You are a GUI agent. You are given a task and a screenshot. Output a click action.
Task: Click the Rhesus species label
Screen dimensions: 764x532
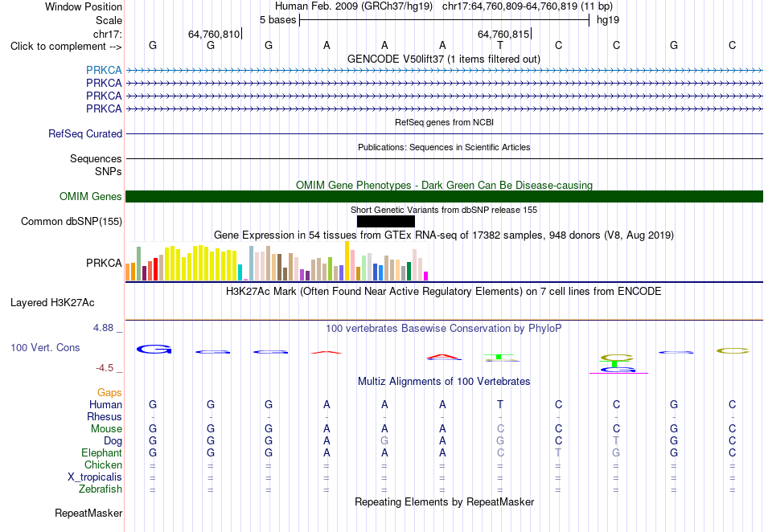coord(105,416)
